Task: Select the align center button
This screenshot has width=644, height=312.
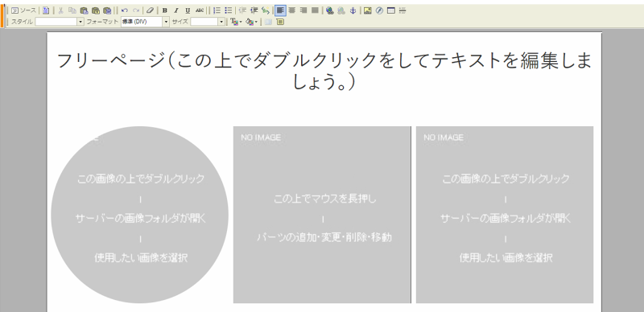Action: 292,10
